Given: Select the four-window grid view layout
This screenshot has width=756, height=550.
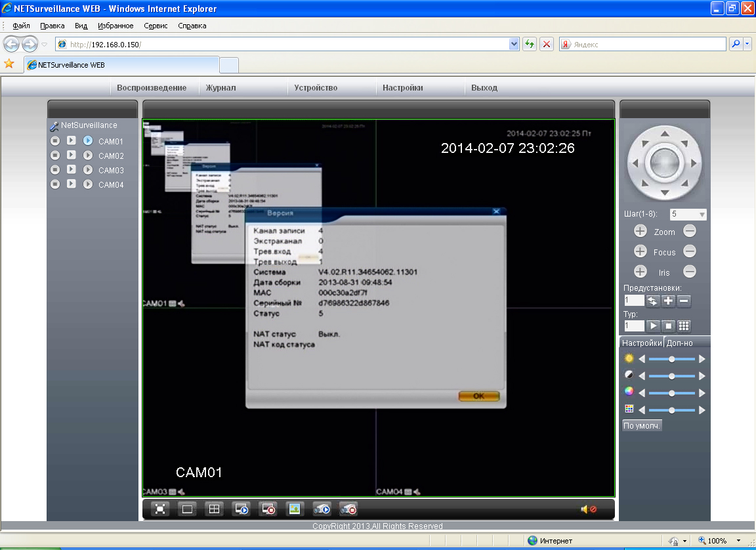Looking at the screenshot, I should (214, 509).
